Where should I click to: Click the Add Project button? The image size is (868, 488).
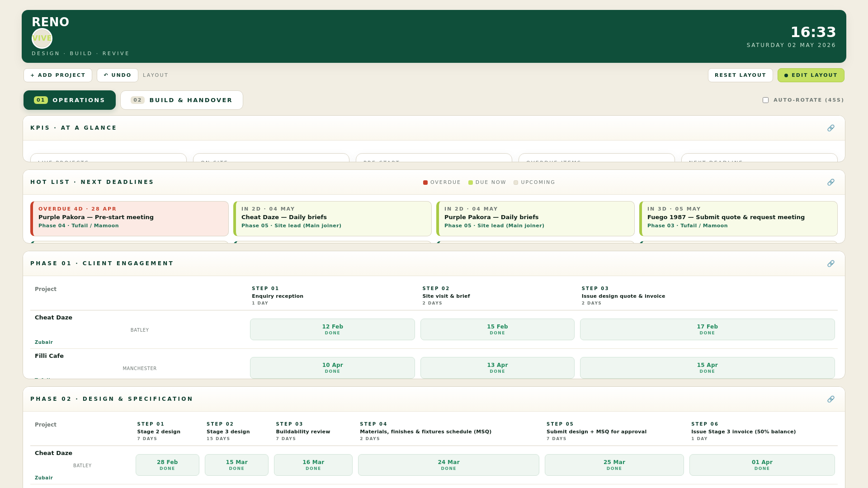[x=58, y=75]
